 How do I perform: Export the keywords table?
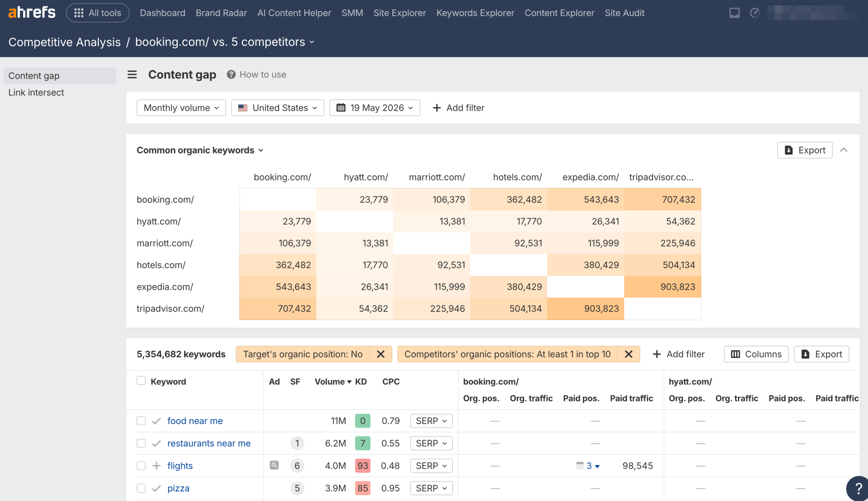pos(821,354)
